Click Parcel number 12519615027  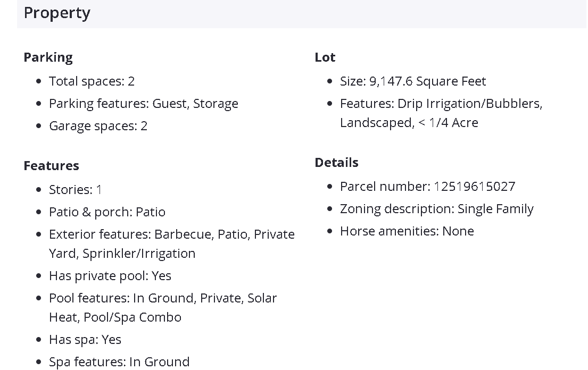tap(427, 187)
